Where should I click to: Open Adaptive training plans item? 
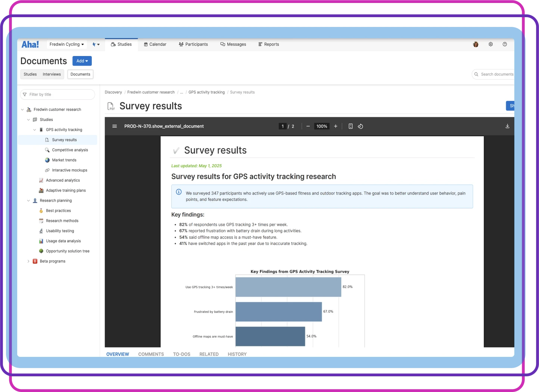(66, 190)
